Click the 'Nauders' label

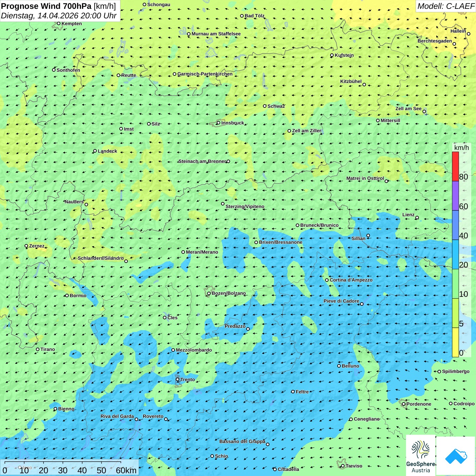[x=74, y=202]
